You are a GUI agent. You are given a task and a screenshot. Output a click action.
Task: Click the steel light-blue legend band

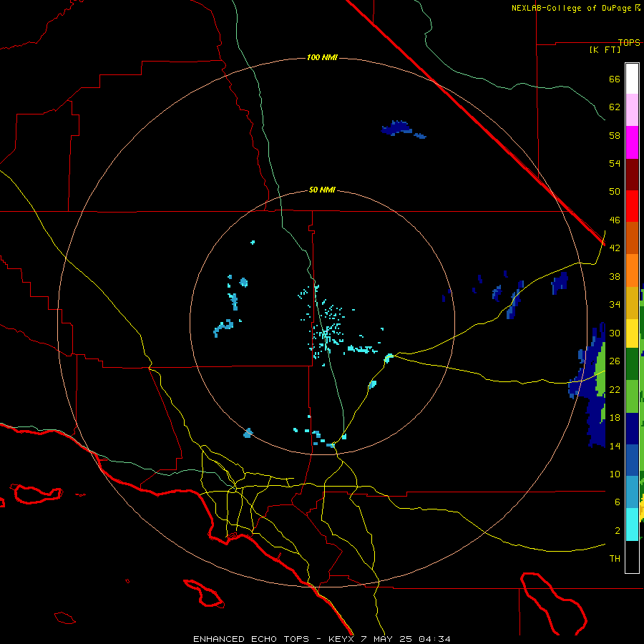pyautogui.click(x=632, y=492)
